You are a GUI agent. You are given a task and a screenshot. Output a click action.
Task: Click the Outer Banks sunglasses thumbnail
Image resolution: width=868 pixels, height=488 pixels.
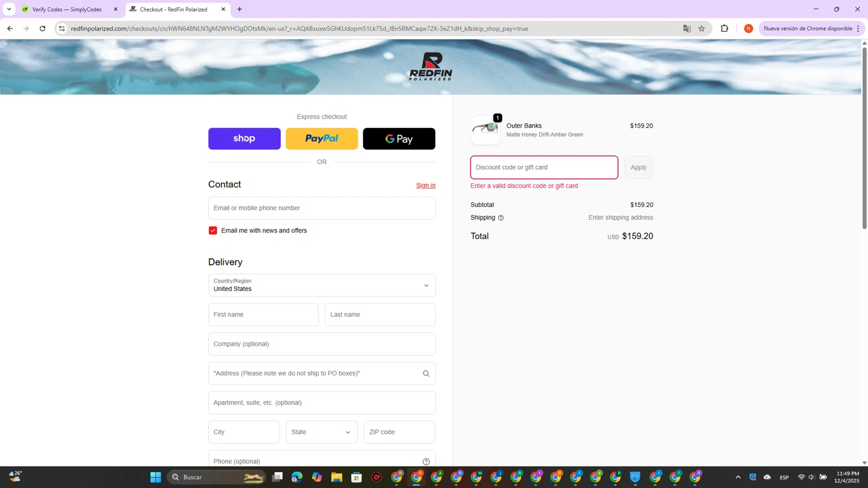tap(486, 130)
